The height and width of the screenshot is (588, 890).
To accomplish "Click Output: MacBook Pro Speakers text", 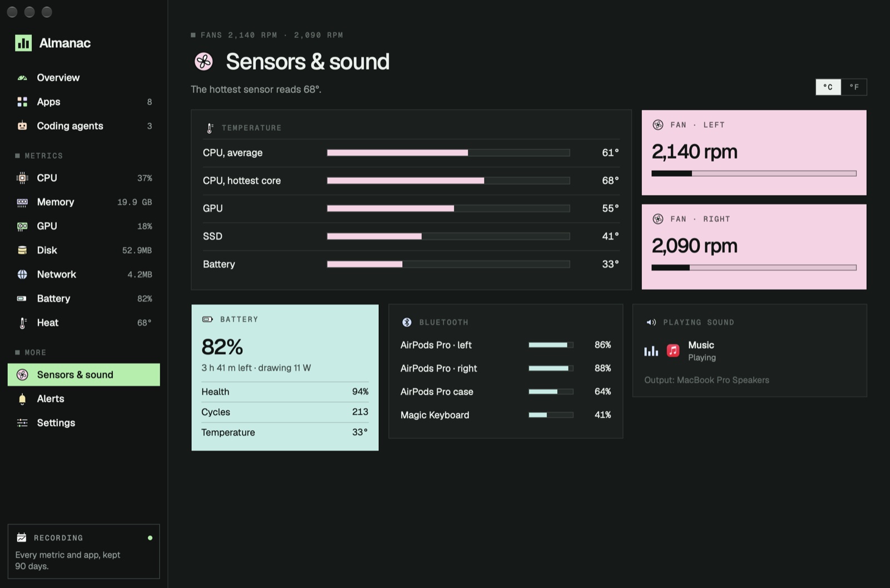I will pos(706,380).
